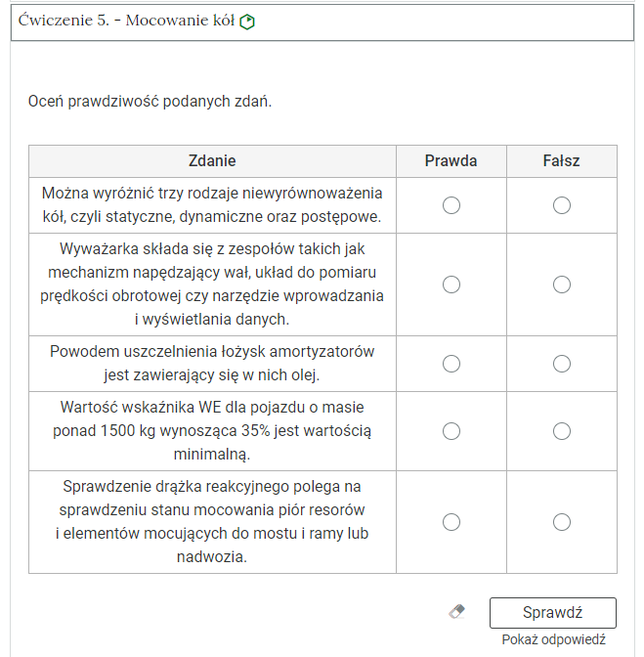
Task: Click the Fałsz column header
Action: point(562,161)
